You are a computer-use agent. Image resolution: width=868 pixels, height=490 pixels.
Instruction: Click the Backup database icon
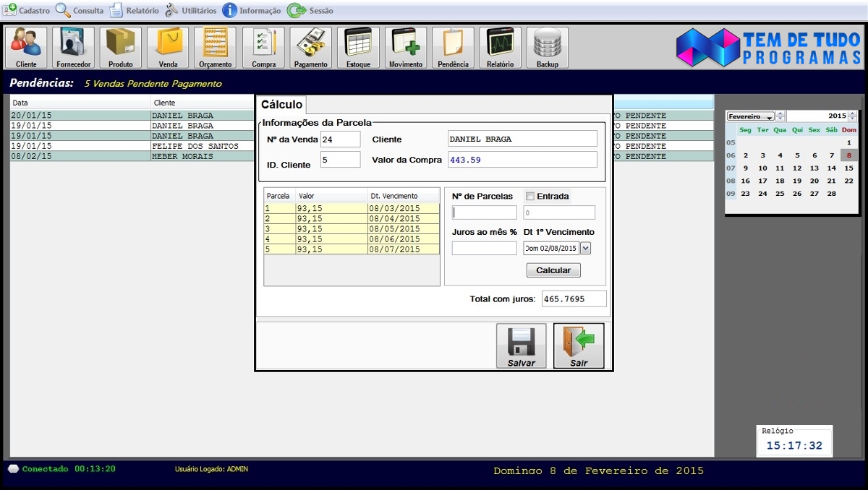coord(548,48)
